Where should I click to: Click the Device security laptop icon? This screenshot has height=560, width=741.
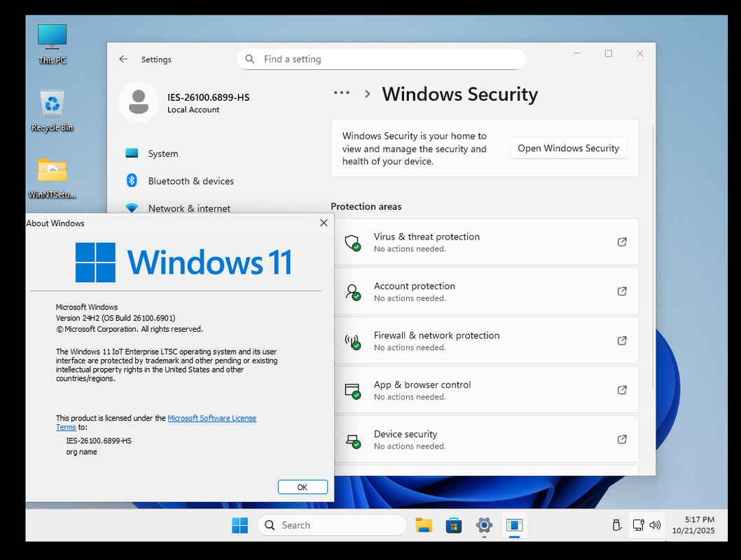(x=352, y=440)
